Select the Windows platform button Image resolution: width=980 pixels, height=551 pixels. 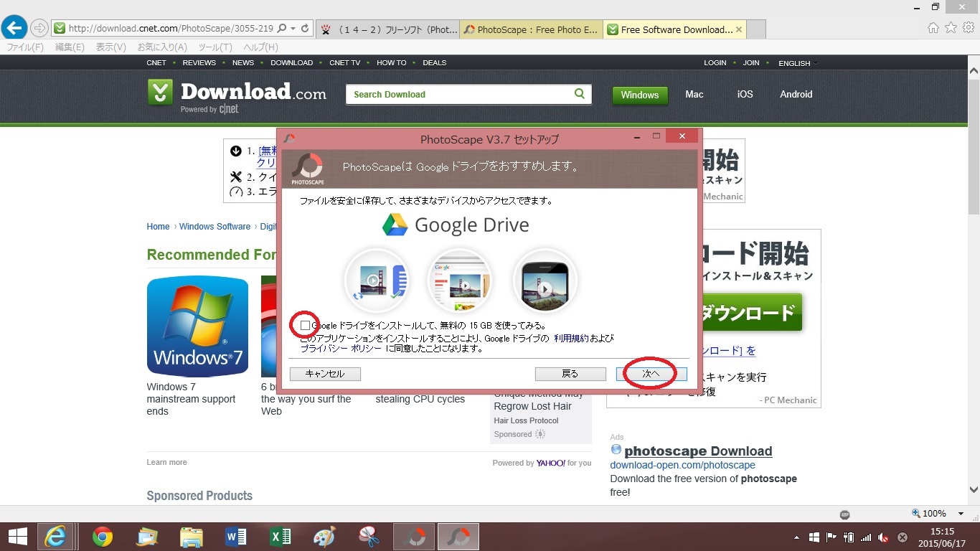640,95
